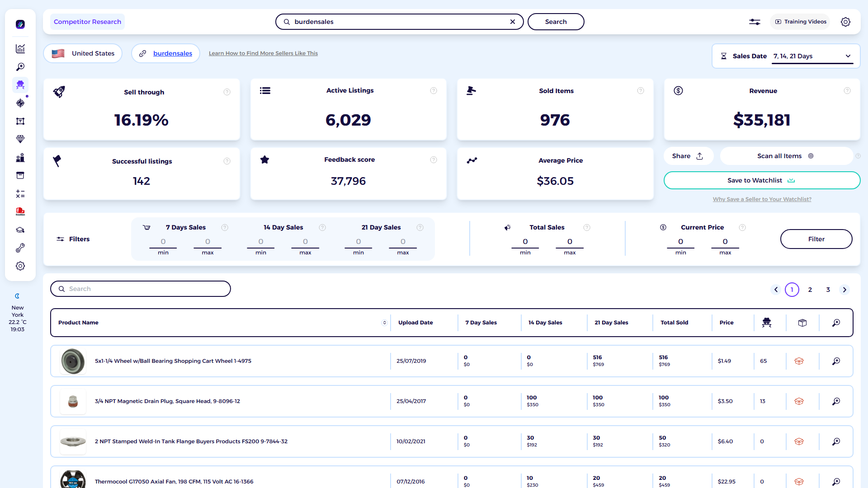Click the burdensales search input field
The height and width of the screenshot is (488, 868).
tap(399, 22)
